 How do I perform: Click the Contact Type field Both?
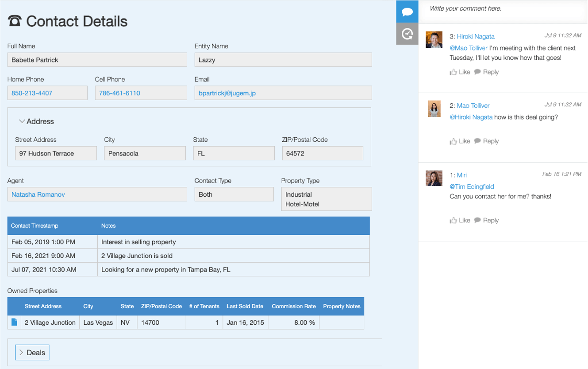click(x=234, y=194)
